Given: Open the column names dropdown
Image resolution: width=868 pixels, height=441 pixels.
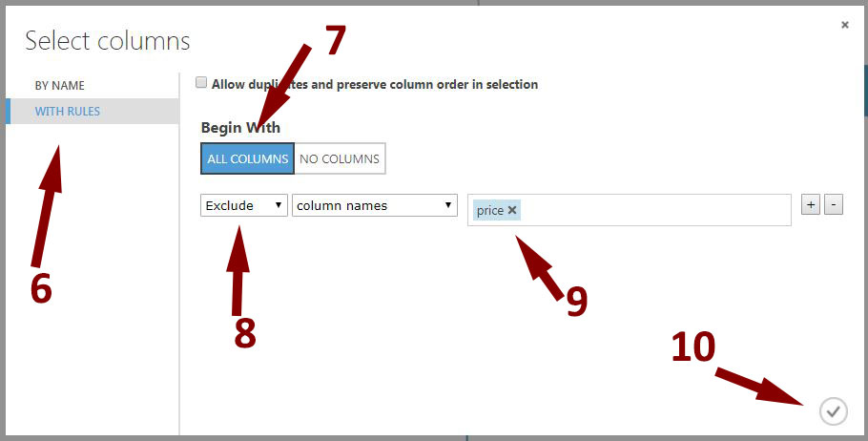Looking at the screenshot, I should [x=375, y=205].
